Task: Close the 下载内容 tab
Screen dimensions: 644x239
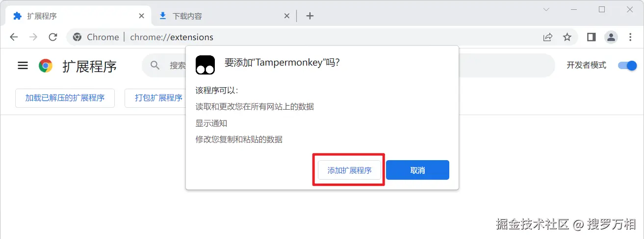Action: click(287, 16)
